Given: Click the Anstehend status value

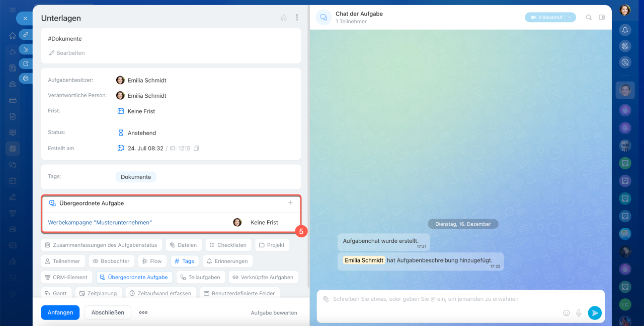Looking at the screenshot, I should click(142, 133).
